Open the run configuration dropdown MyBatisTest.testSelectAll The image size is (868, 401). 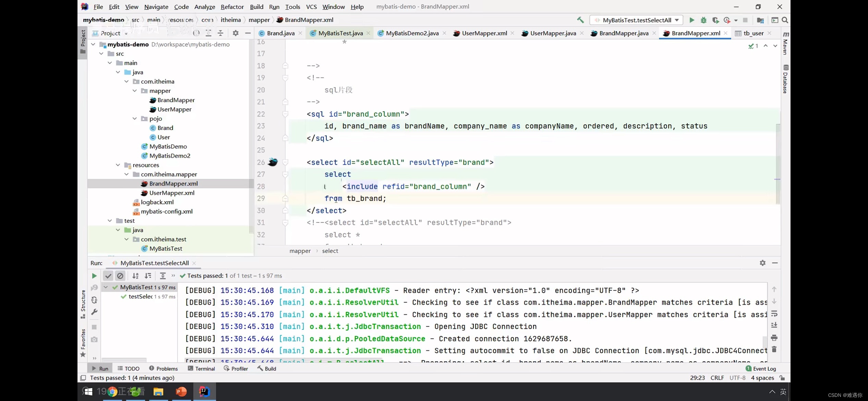pyautogui.click(x=636, y=20)
